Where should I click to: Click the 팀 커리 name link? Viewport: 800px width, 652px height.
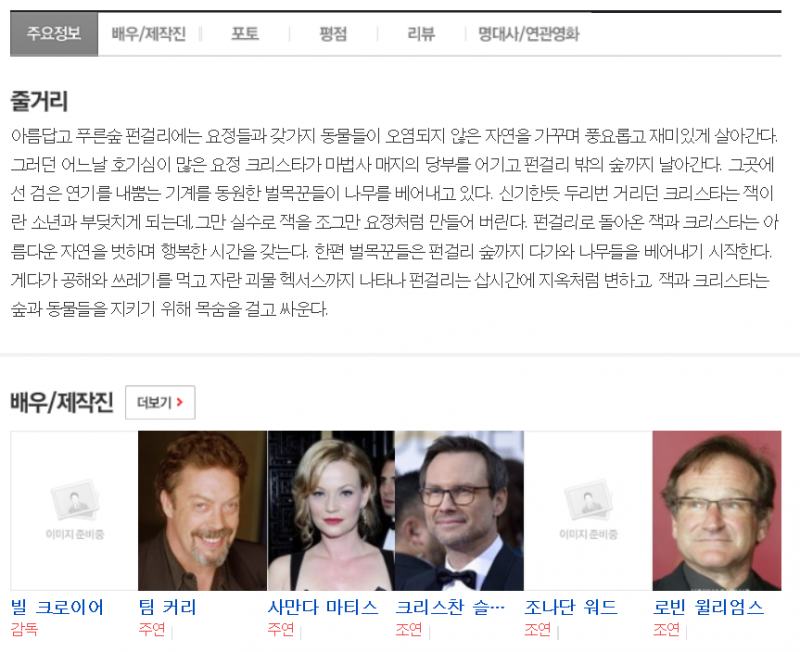167,607
